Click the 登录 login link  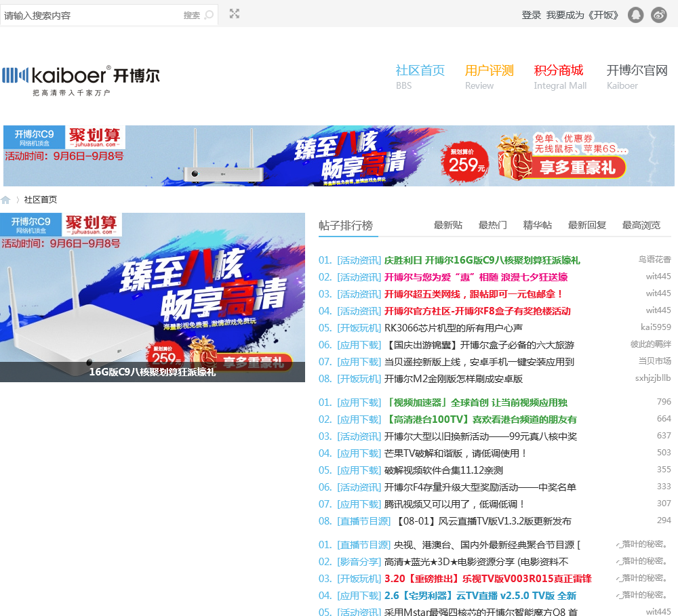click(x=531, y=15)
